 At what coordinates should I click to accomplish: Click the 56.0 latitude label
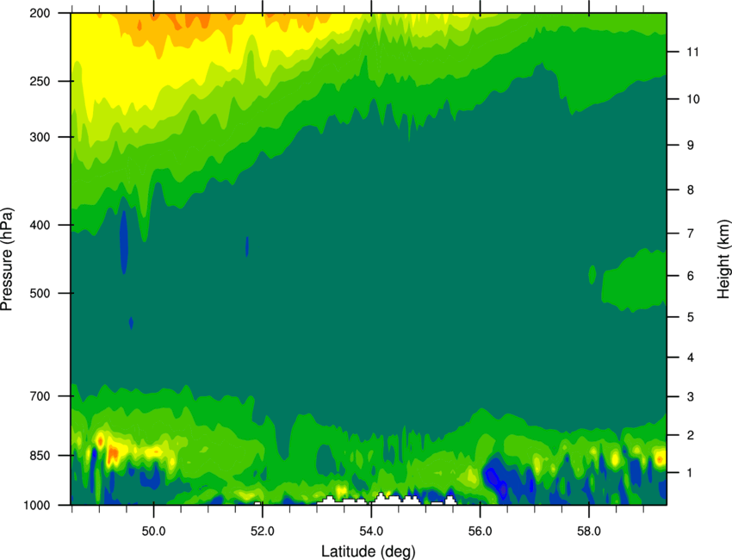(x=481, y=532)
